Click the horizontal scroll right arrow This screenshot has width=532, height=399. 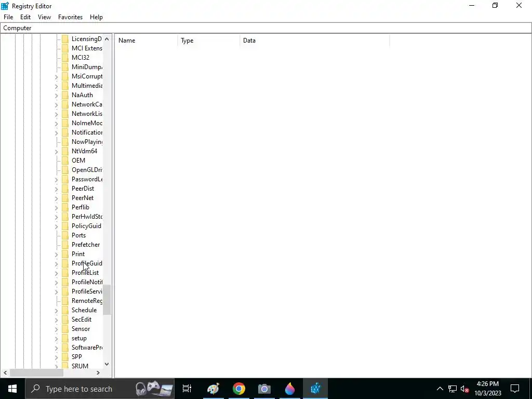(98, 373)
